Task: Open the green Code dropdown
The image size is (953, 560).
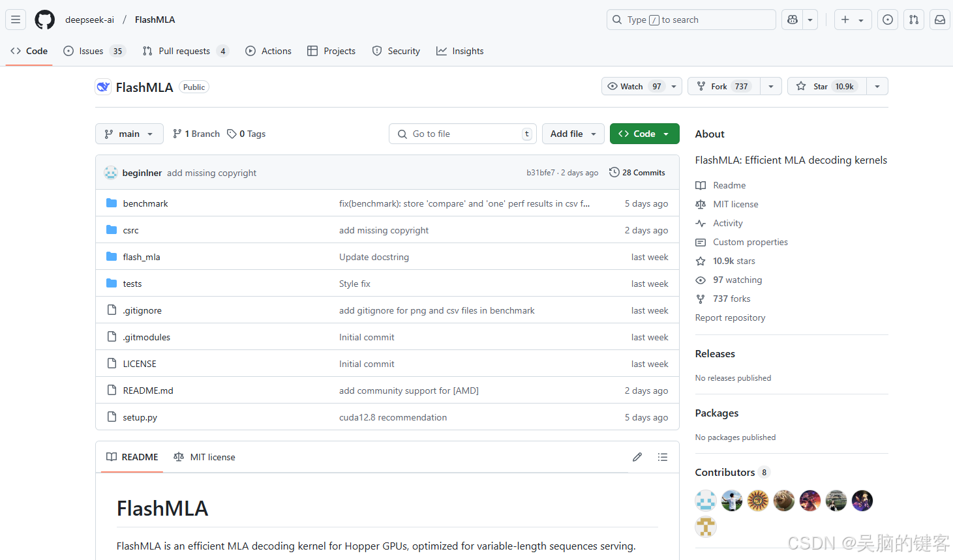Action: (644, 134)
